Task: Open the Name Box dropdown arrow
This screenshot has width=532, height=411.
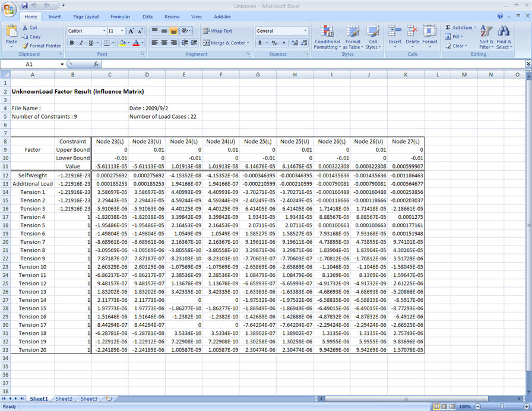Action: [x=62, y=64]
